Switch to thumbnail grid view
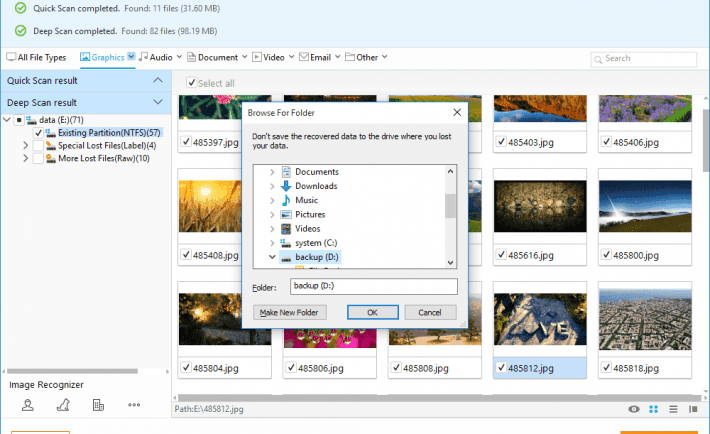 653,409
